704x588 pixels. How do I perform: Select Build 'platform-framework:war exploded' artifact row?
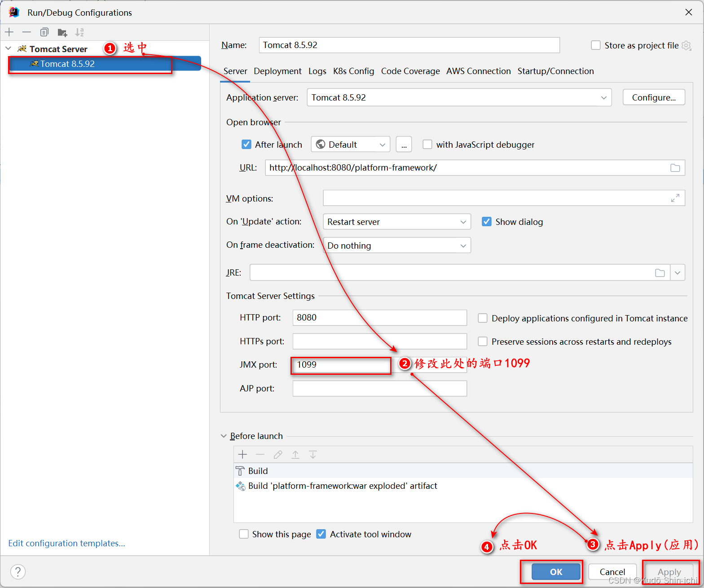point(463,486)
